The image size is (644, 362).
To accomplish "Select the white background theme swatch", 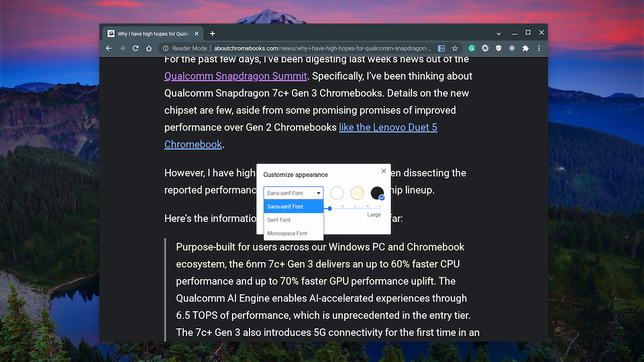I will click(337, 193).
